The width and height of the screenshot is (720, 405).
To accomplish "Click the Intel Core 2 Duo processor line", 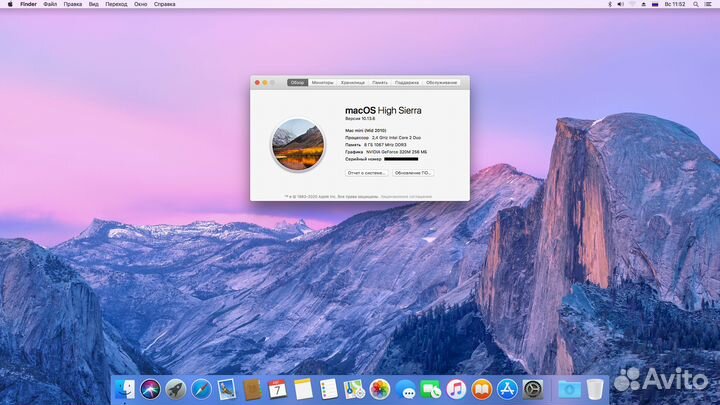I will pyautogui.click(x=383, y=138).
